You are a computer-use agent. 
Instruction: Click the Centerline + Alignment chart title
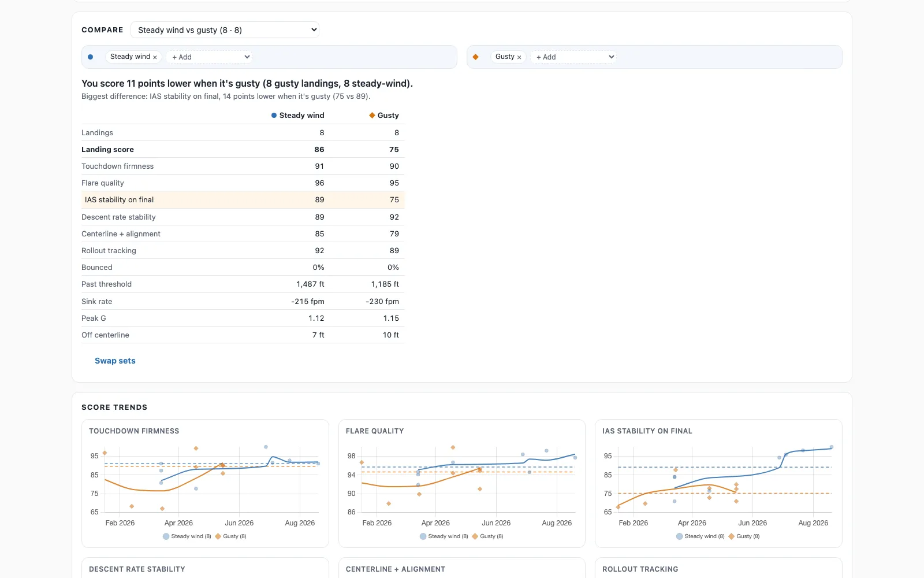click(x=396, y=569)
